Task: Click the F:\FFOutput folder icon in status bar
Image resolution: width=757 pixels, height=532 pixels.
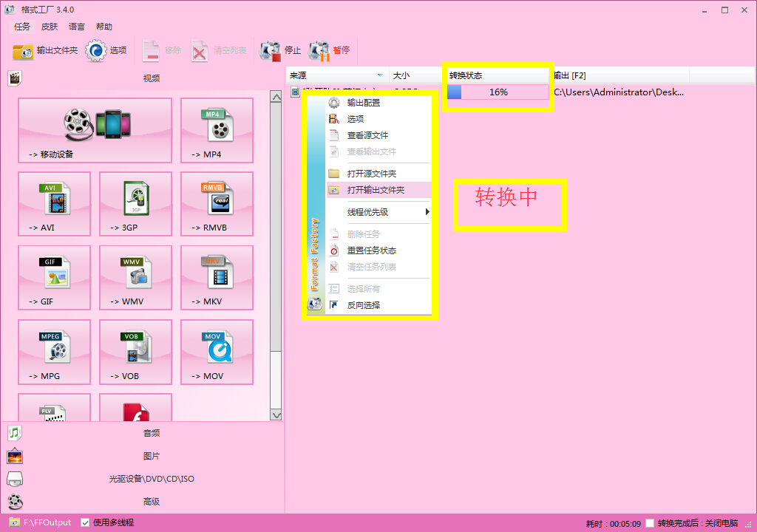Action: [x=15, y=522]
